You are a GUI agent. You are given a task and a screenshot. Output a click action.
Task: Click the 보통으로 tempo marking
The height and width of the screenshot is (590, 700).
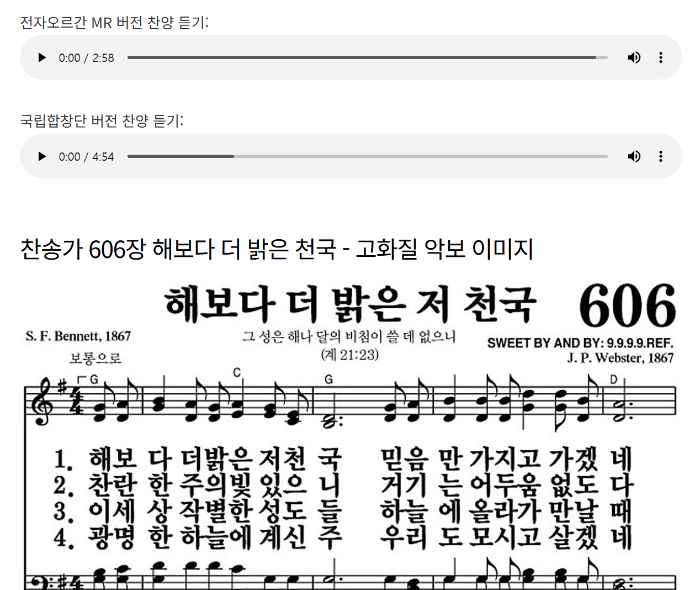(x=96, y=359)
